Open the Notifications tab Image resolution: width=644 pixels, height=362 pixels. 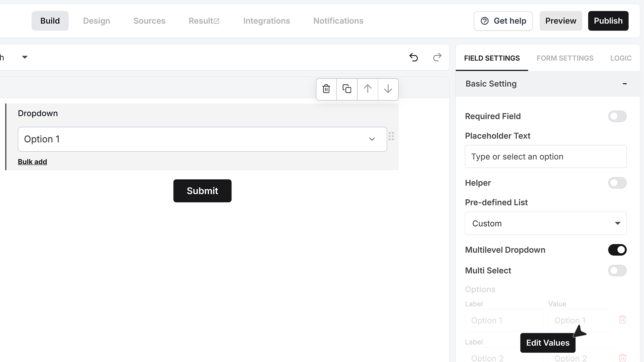(338, 21)
